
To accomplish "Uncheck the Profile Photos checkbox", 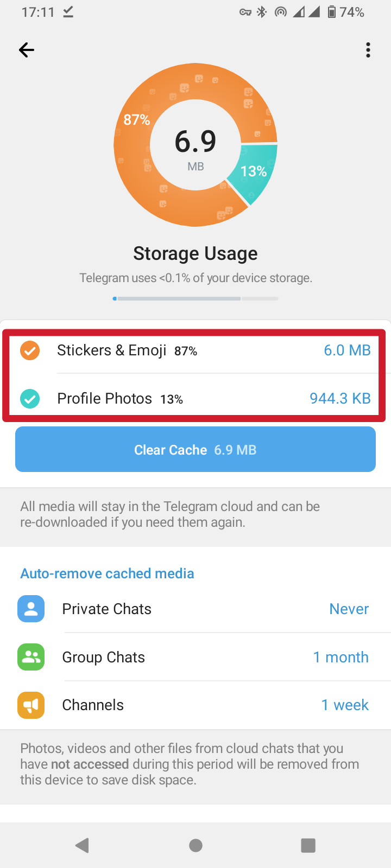I will (30, 399).
